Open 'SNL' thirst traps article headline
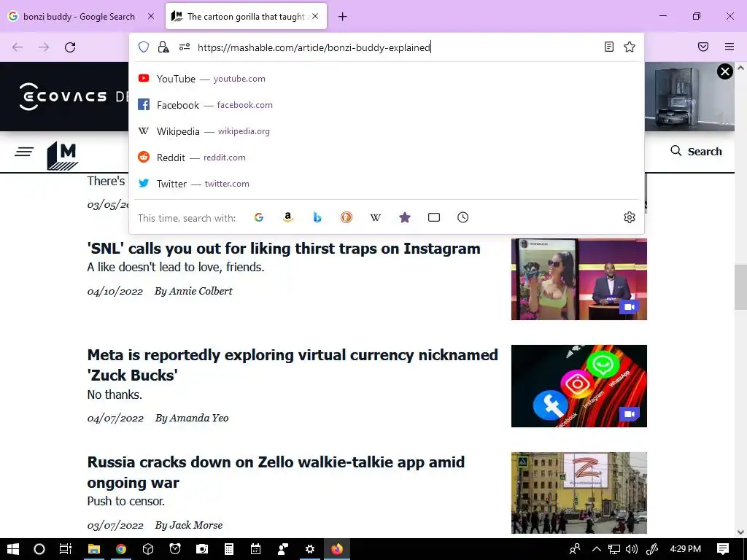Image resolution: width=747 pixels, height=560 pixels. click(284, 249)
